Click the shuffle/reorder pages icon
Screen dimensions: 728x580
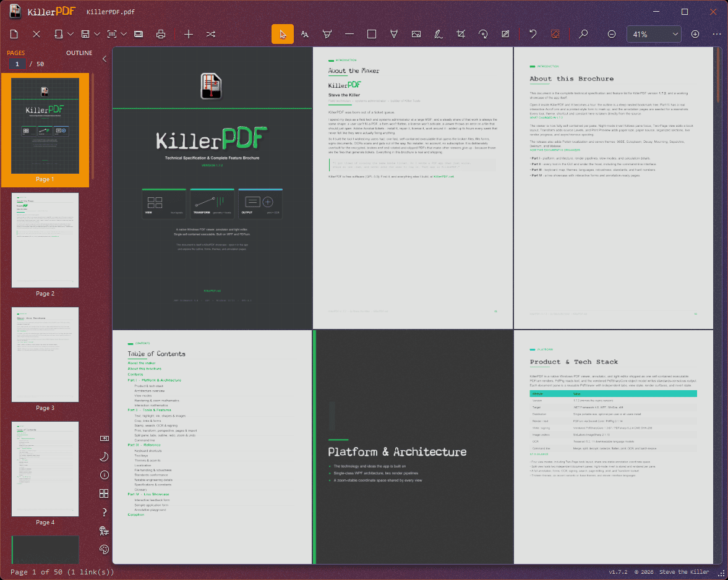211,35
